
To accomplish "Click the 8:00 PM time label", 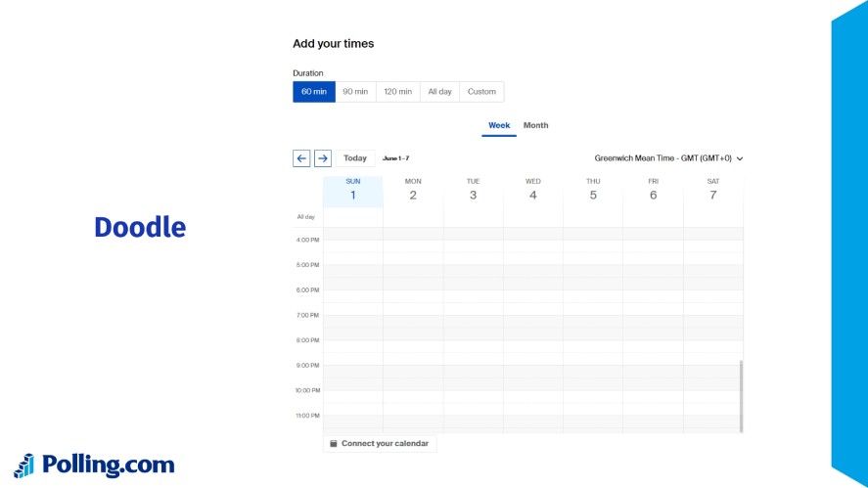I will [x=308, y=340].
